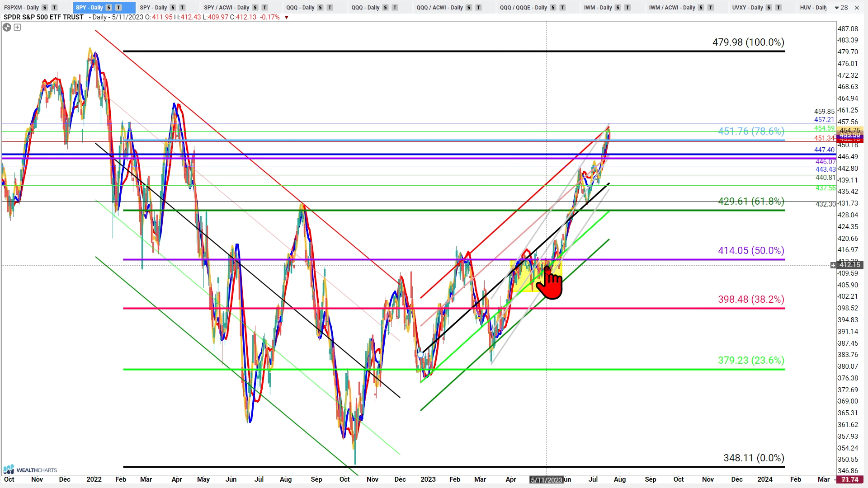Click the 432.30 line price label
This screenshot has height=488, width=868.
point(826,204)
